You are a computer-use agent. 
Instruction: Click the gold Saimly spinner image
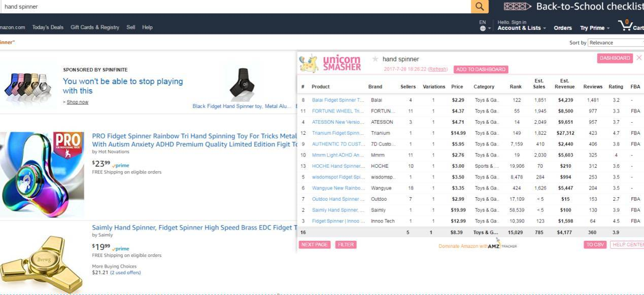click(x=41, y=264)
